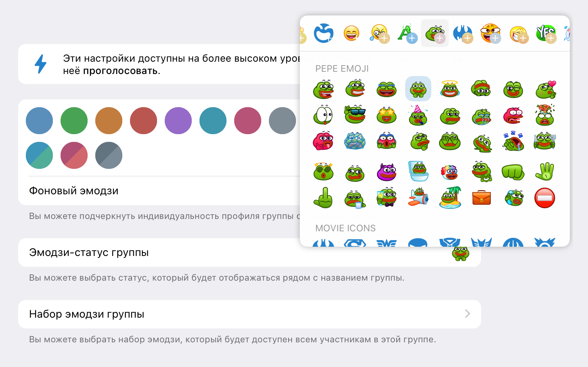Open the selected Pepe pack tab

pos(435,34)
